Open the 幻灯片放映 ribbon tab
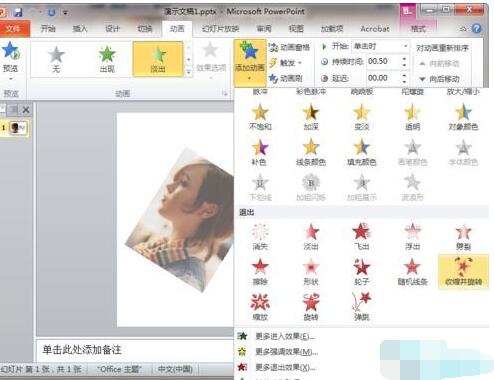The width and height of the screenshot is (494, 380). click(221, 29)
